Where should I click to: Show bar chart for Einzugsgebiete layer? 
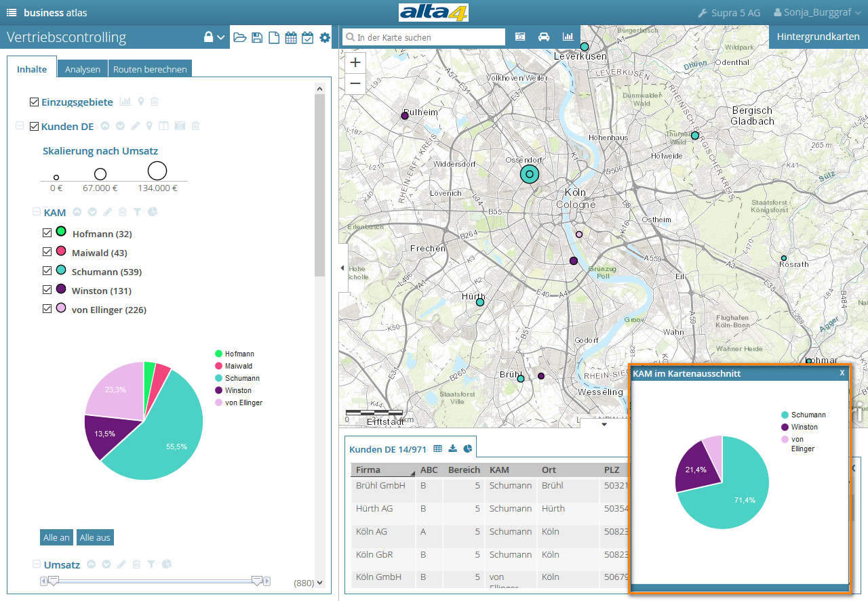click(x=125, y=102)
